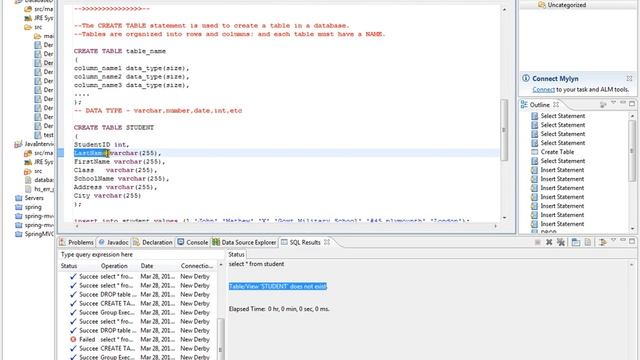Click the Connect Mylyn info icon
Viewport: 640px width, 360px height.
point(526,78)
